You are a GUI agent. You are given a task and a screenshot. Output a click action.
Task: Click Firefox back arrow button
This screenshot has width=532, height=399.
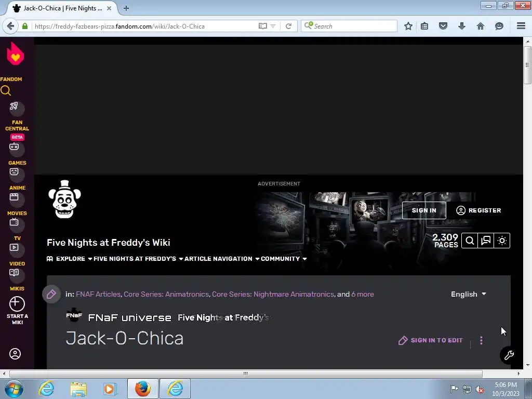click(x=10, y=26)
